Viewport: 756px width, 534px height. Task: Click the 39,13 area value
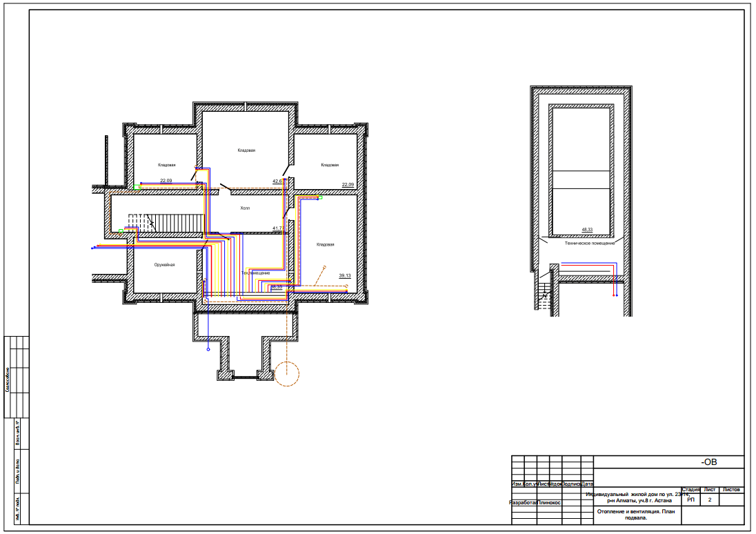pyautogui.click(x=345, y=275)
